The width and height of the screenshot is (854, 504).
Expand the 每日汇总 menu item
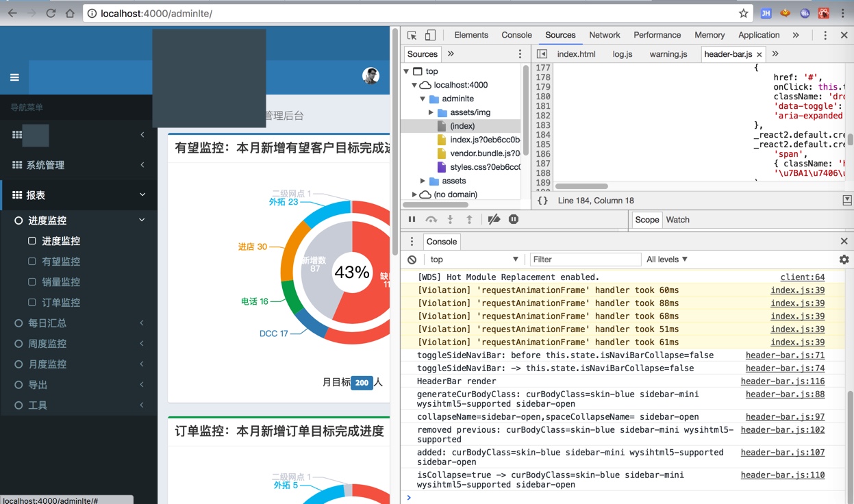(x=79, y=323)
